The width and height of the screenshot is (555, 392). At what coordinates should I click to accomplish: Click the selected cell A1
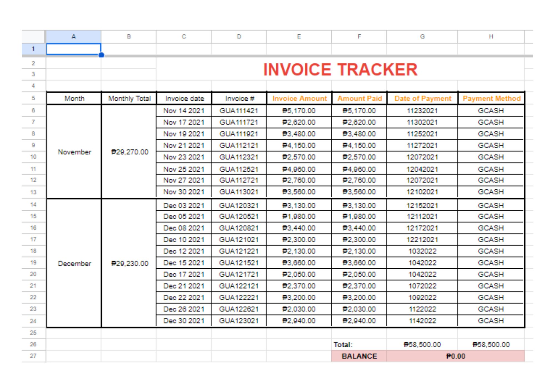click(73, 49)
